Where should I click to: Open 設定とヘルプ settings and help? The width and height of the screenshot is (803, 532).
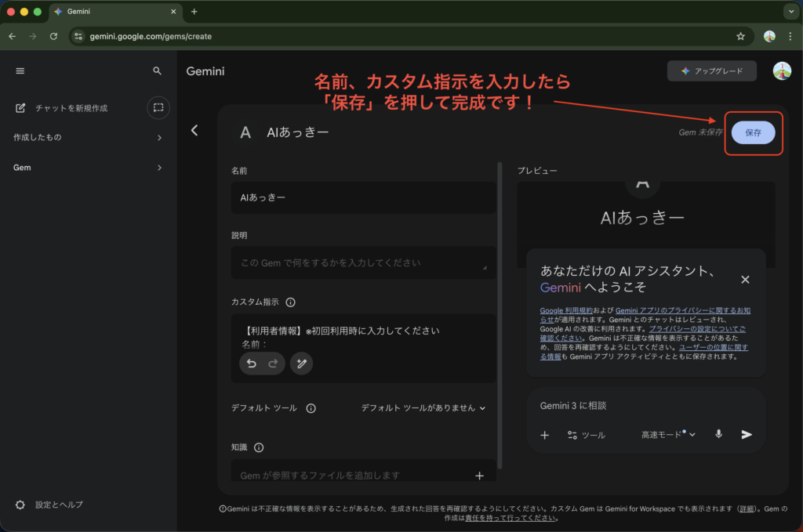59,505
